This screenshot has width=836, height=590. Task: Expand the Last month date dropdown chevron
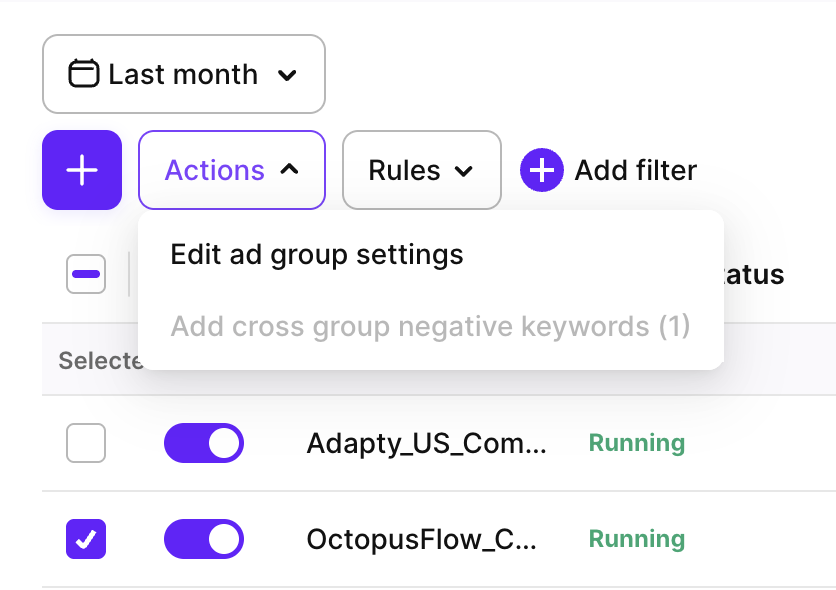(287, 75)
